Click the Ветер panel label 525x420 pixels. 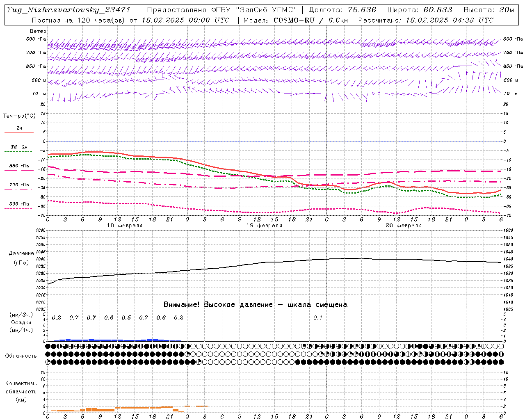pyautogui.click(x=38, y=31)
